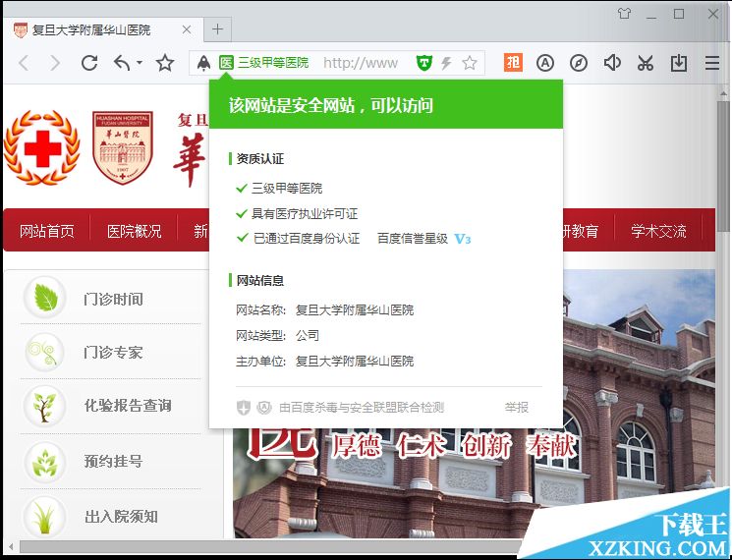Click the scroll-left arrow at bottom
732x560 pixels.
[x=10, y=546]
